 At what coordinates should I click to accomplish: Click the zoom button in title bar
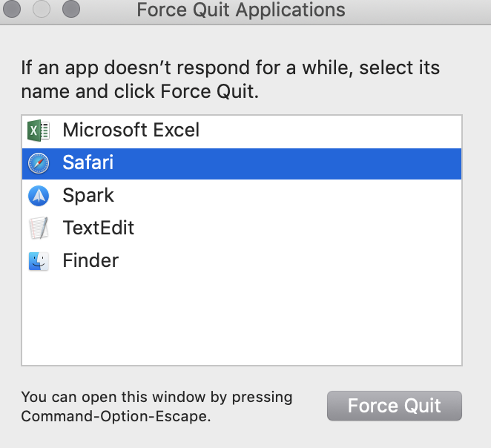(70, 10)
